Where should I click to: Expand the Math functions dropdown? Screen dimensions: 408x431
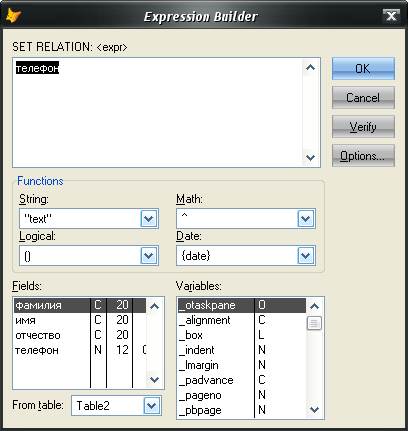point(306,219)
